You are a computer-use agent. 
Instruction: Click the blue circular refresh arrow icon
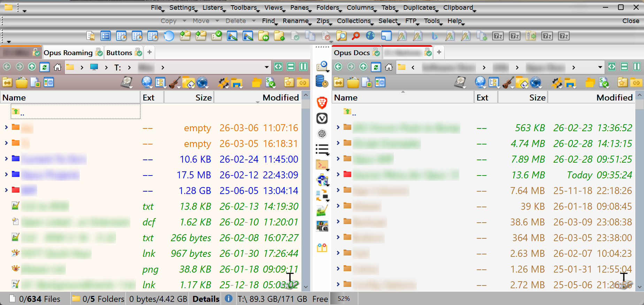pos(169,36)
